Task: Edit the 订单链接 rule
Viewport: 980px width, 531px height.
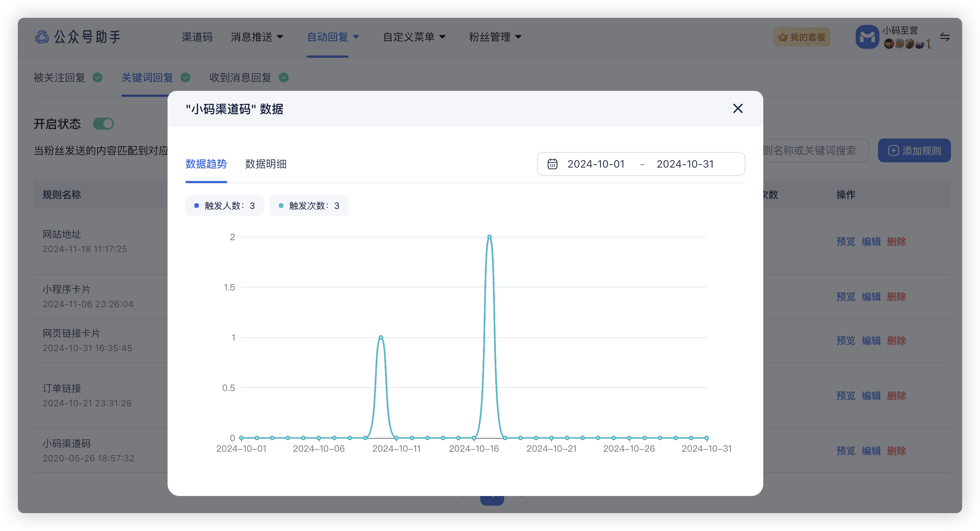Action: (x=871, y=395)
